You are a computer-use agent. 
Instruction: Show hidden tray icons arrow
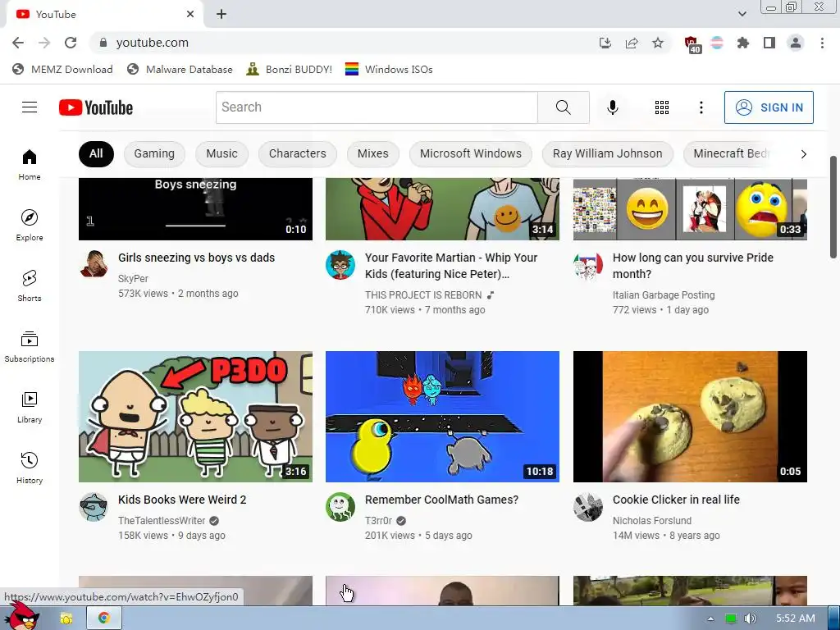[x=710, y=619]
